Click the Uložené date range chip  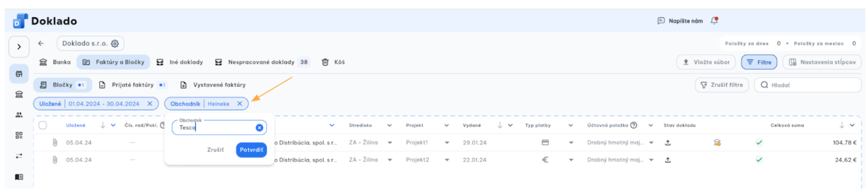[x=104, y=104]
